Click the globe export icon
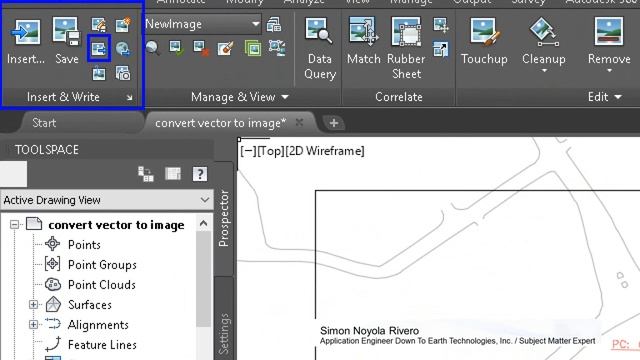640x360 pixels. [123, 49]
